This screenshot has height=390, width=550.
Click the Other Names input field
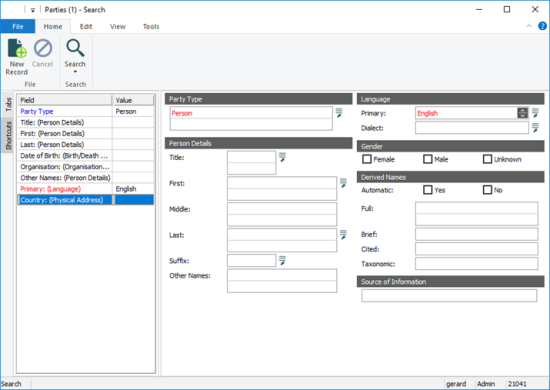point(282,281)
